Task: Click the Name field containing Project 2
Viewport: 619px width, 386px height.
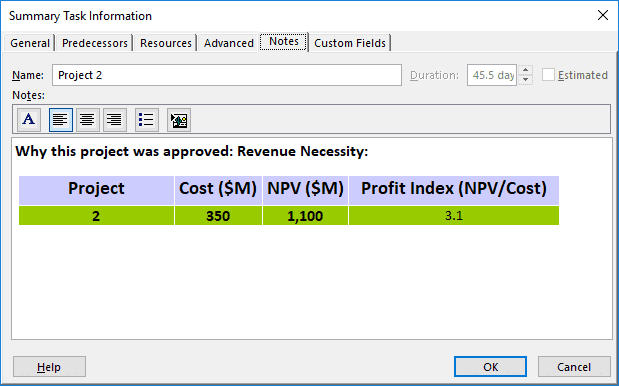Action: click(x=227, y=75)
